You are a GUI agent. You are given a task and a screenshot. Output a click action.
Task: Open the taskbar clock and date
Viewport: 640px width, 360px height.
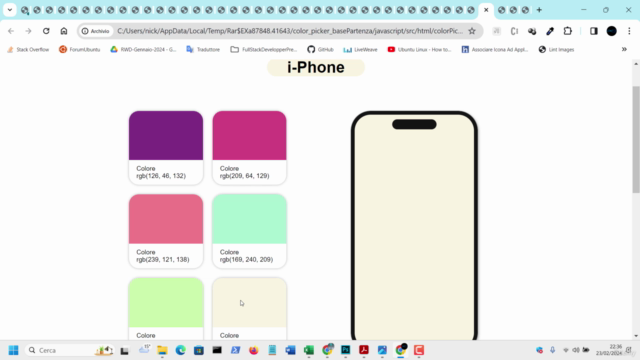pyautogui.click(x=609, y=350)
